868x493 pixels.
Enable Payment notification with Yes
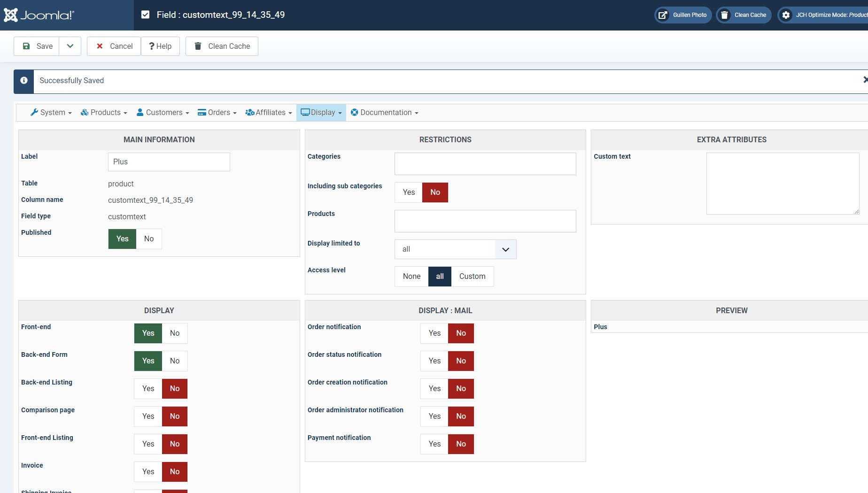coord(434,444)
